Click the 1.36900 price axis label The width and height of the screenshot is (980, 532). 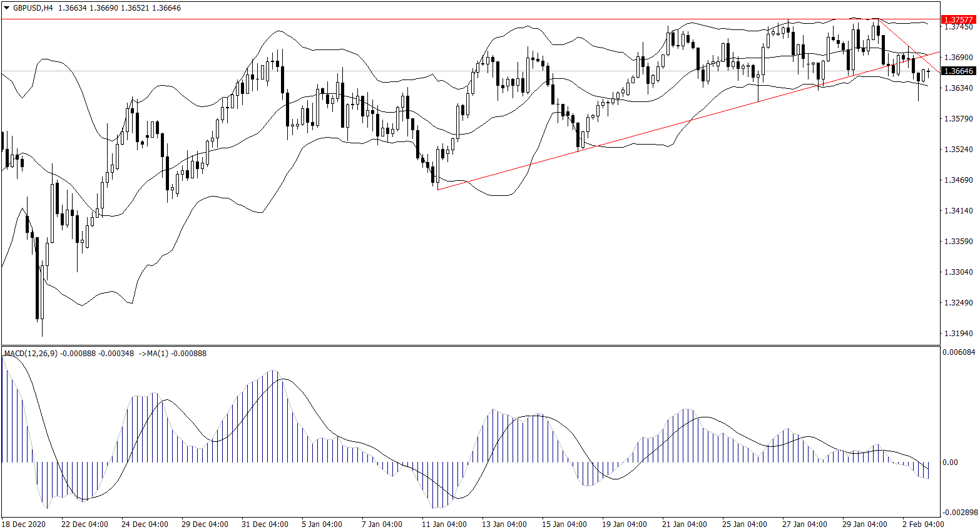[x=958, y=57]
